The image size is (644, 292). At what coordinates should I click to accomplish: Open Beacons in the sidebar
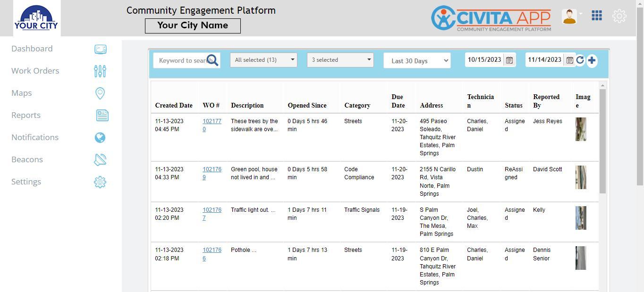[x=27, y=159]
